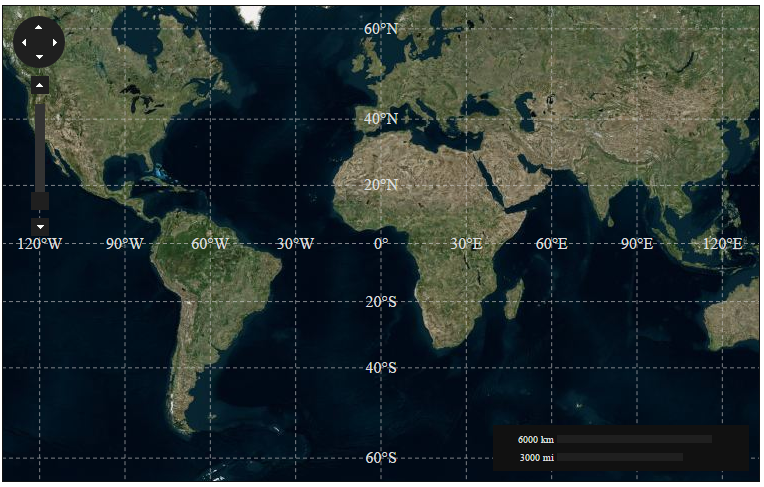This screenshot has width=764, height=487.
Task: Click the 60°W longitude label
Action: pyautogui.click(x=210, y=243)
